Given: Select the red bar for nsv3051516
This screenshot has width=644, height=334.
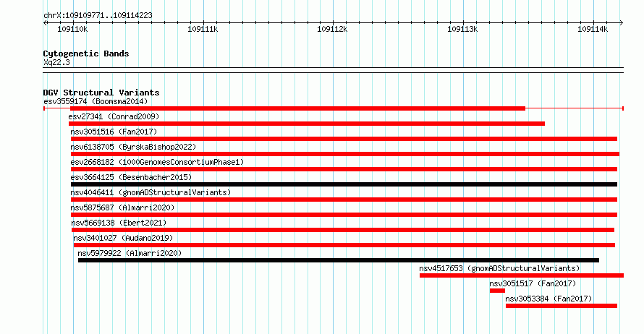Looking at the screenshot, I should click(x=344, y=139).
